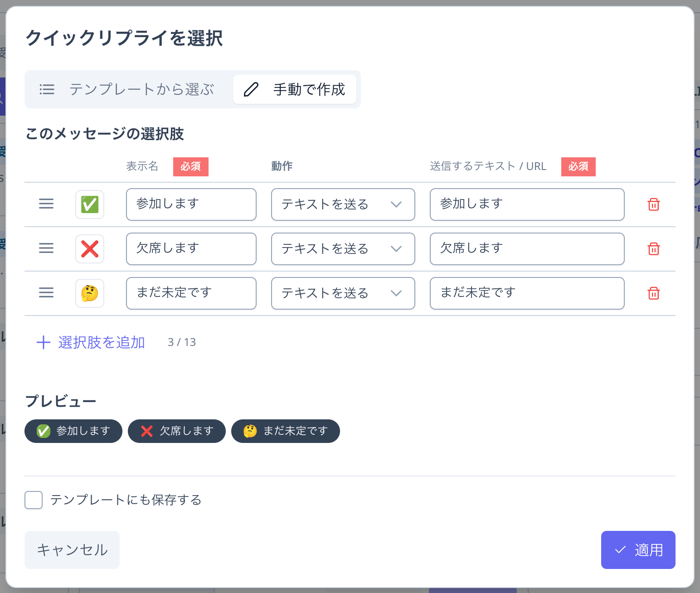700x593 pixels.
Task: Click the クイックリプライを選択 dialog title
Action: pos(124,38)
